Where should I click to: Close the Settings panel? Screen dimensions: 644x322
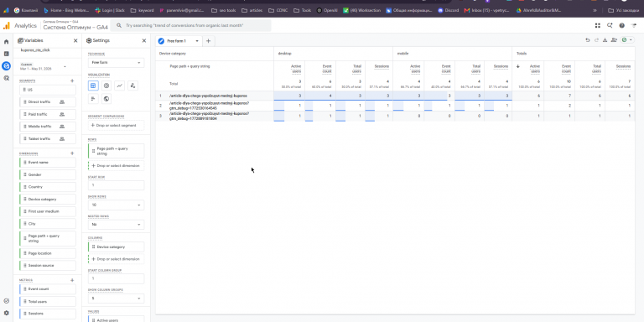coord(144,40)
